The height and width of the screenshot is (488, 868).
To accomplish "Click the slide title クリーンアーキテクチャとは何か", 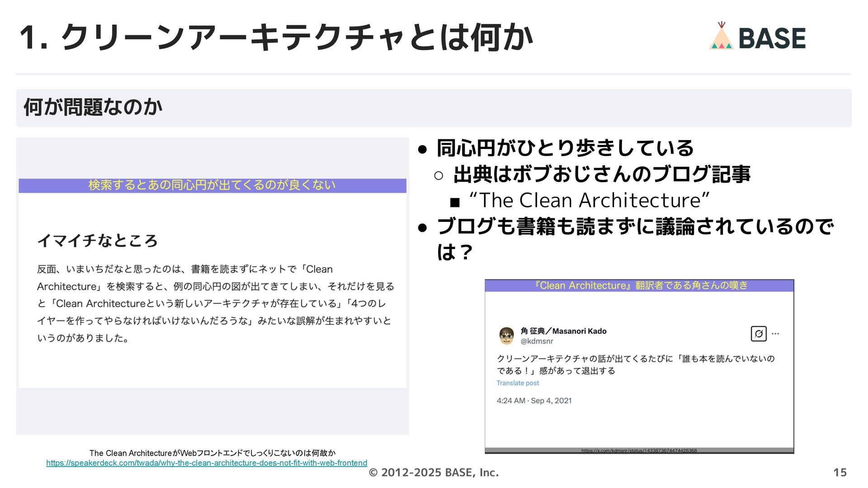I will (276, 37).
